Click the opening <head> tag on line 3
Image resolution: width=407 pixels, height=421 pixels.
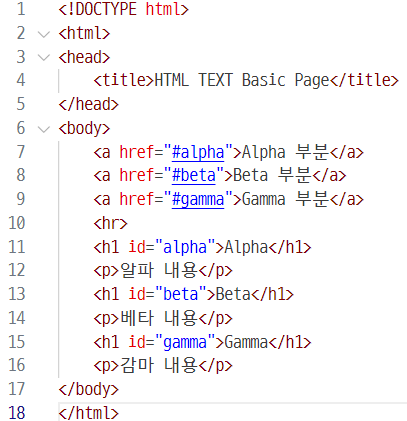coord(84,57)
